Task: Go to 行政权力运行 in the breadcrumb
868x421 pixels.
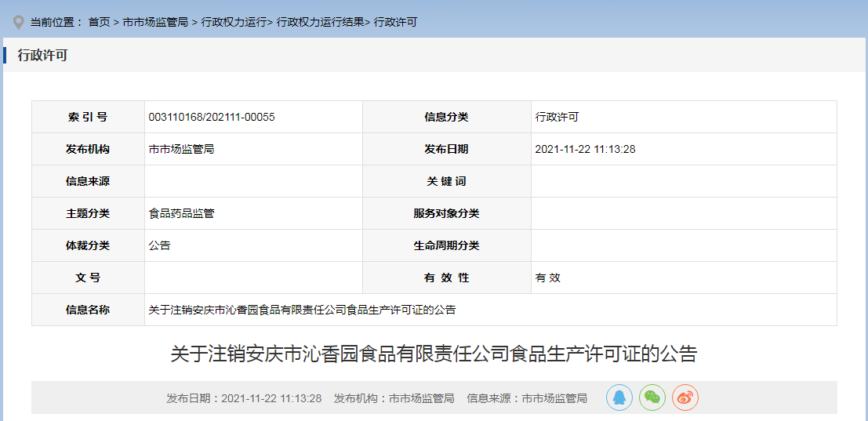Action: click(234, 23)
